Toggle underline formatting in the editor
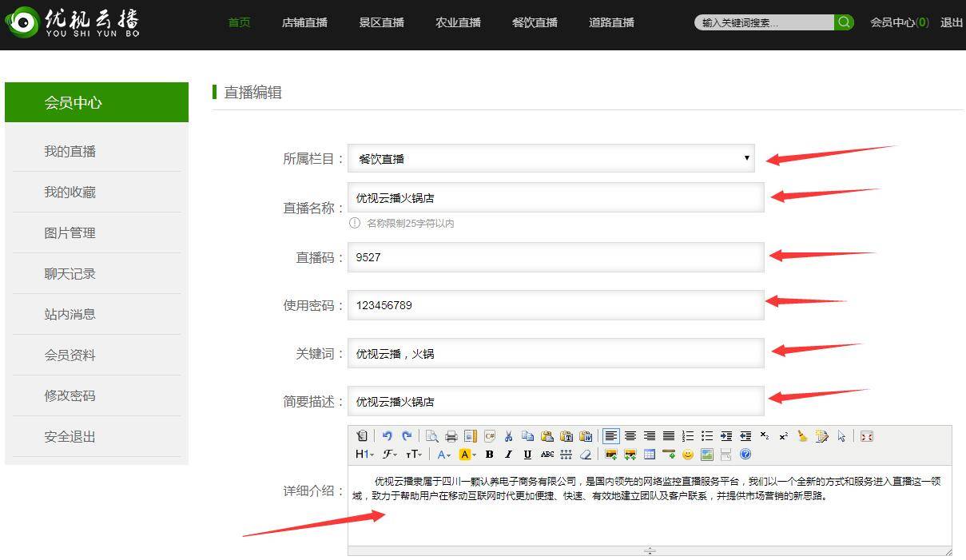The image size is (966, 560). pos(527,455)
